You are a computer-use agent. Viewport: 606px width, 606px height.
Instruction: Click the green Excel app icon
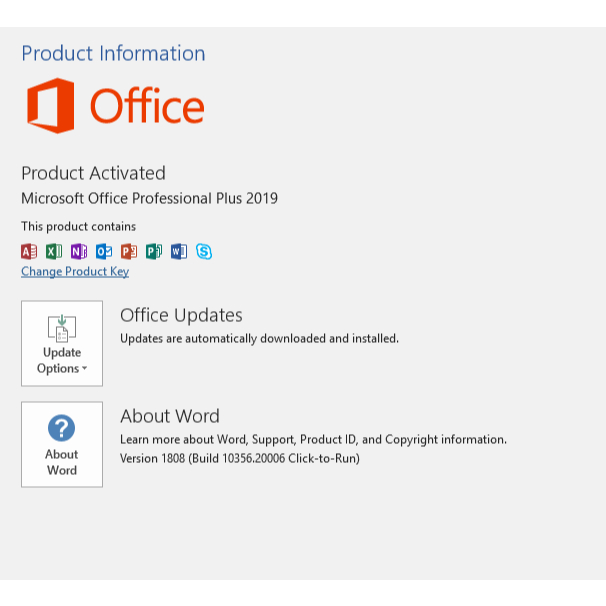pos(54,251)
